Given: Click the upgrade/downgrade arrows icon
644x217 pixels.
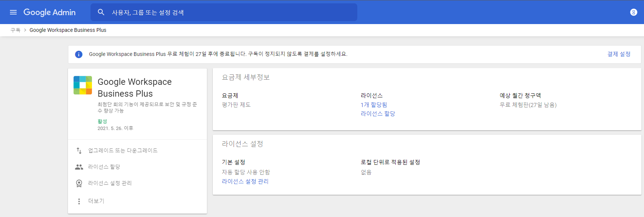Looking at the screenshot, I should tap(79, 151).
